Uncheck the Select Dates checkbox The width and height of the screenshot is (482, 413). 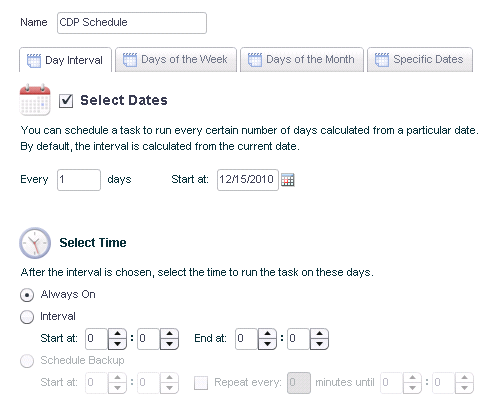coord(66,101)
